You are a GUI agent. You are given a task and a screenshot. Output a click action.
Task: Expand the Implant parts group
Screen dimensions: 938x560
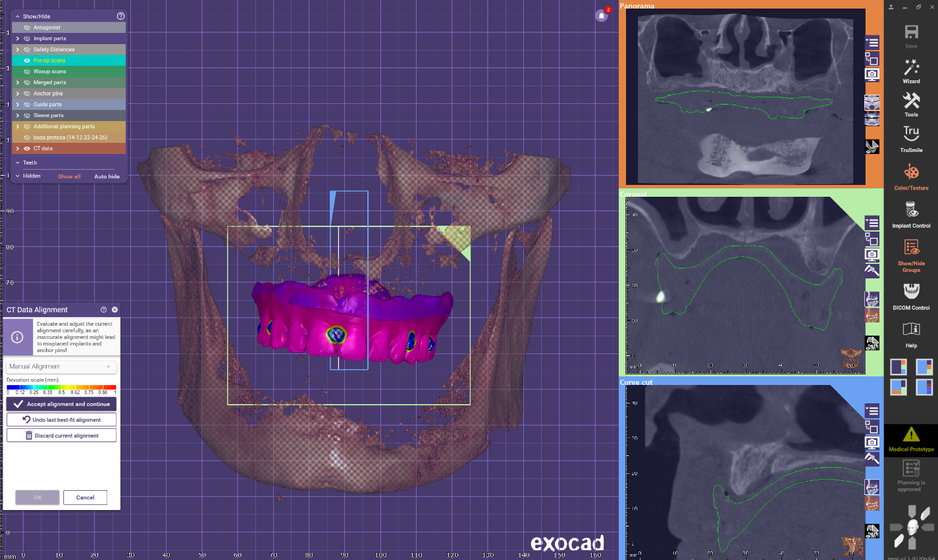(18, 39)
